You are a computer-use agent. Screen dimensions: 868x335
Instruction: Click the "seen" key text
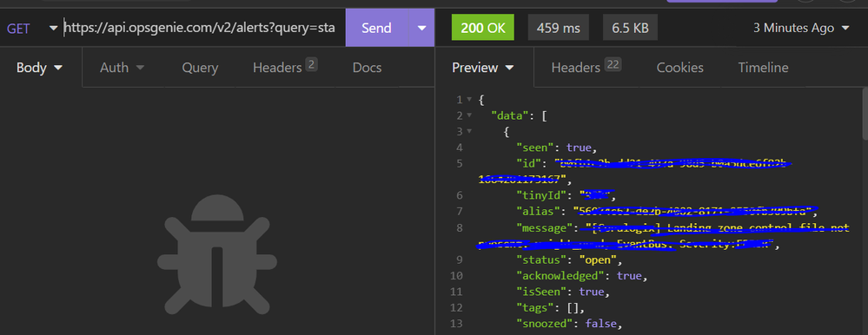click(x=533, y=148)
